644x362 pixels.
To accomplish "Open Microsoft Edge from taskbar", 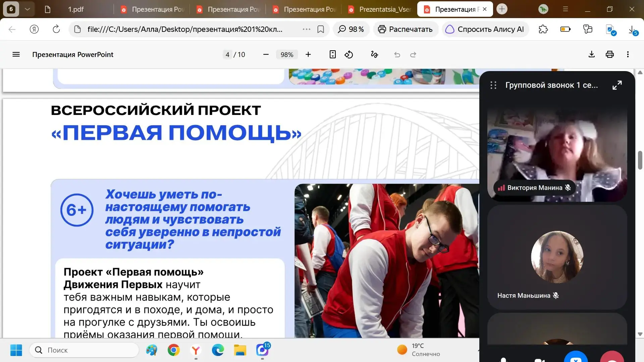I will point(218,350).
